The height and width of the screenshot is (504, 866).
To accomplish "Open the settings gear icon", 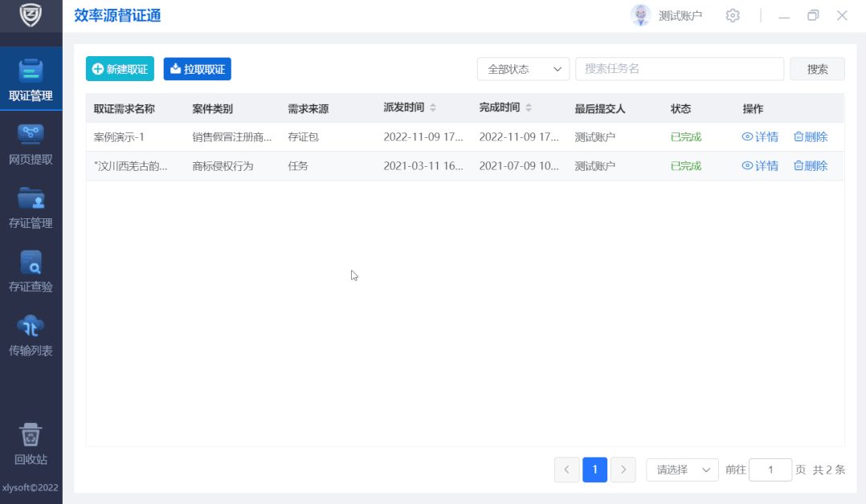I will click(x=732, y=15).
